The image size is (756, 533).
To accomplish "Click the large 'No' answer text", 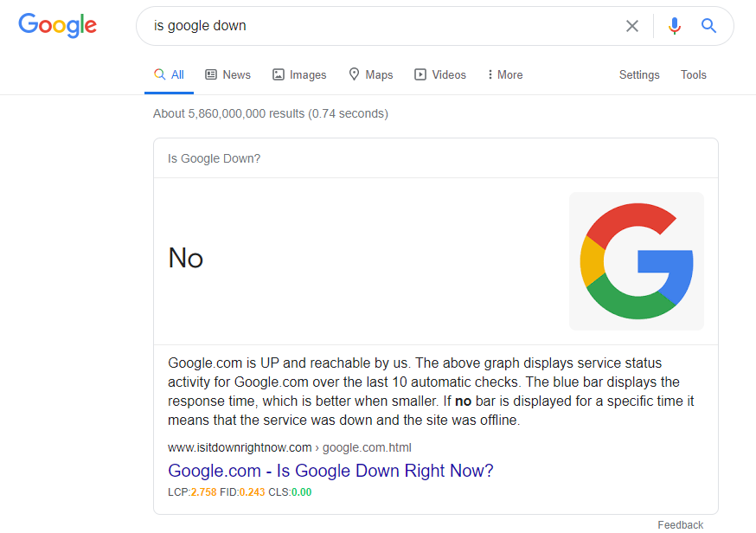I will coord(186,258).
